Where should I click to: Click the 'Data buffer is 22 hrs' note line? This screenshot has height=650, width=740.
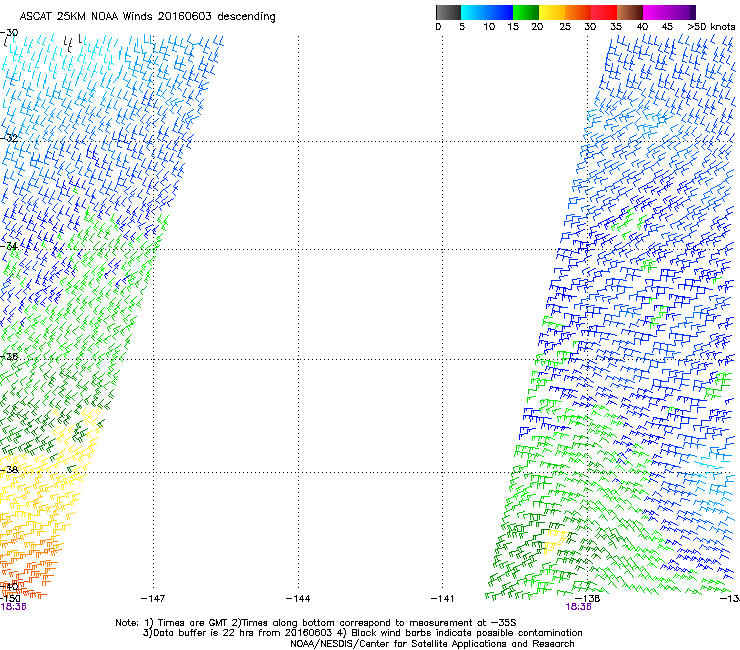coord(362,633)
